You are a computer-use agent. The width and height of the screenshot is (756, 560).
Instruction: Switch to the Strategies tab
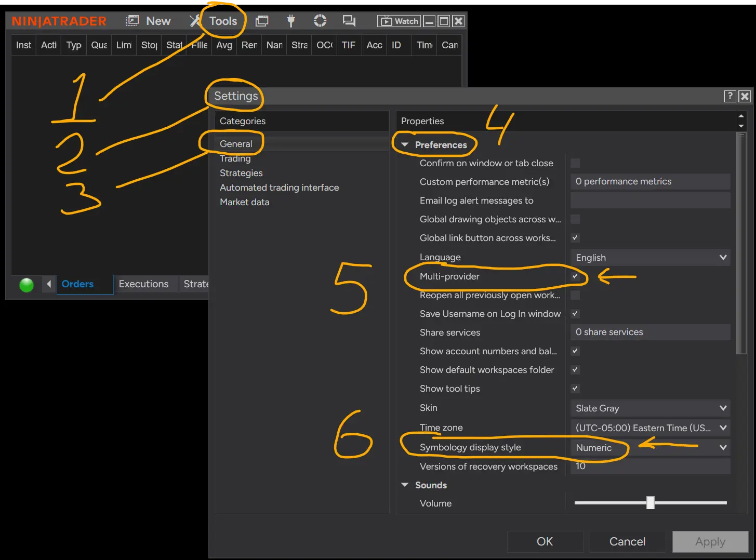195,284
